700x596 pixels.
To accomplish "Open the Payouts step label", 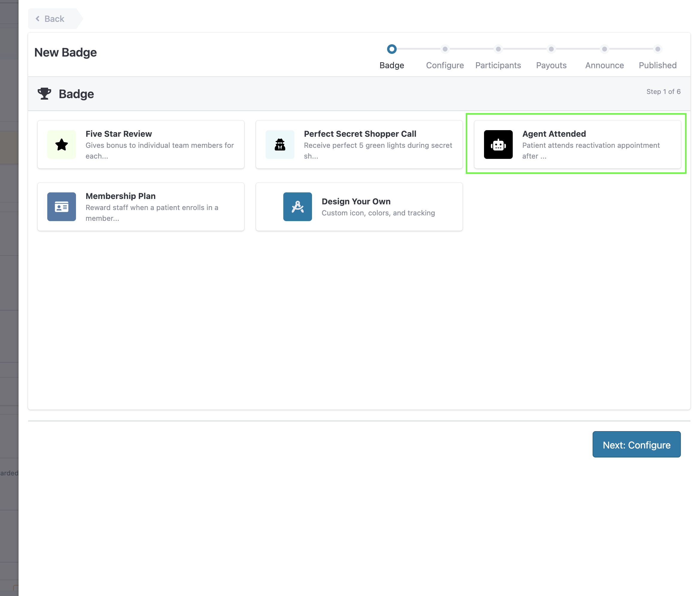I will [551, 65].
